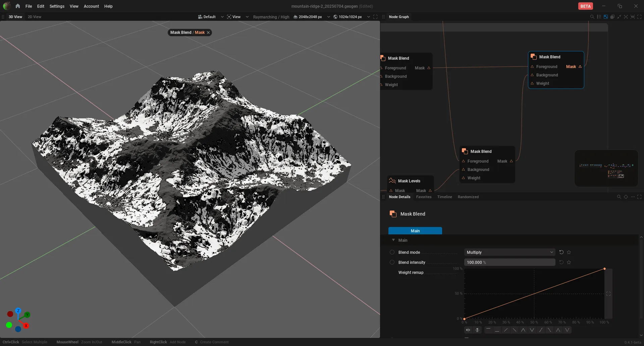Add Blend intensity to favorites with star

569,262
